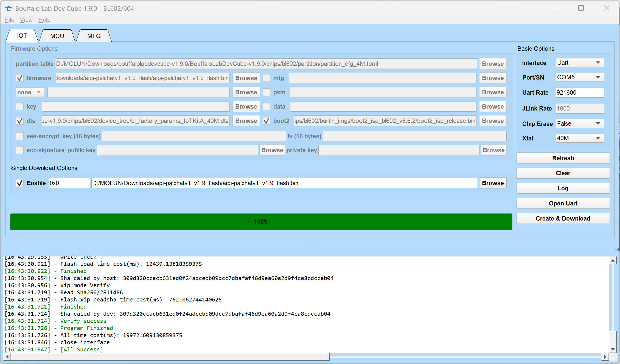
Task: Enable the data checkbox
Action: [266, 106]
